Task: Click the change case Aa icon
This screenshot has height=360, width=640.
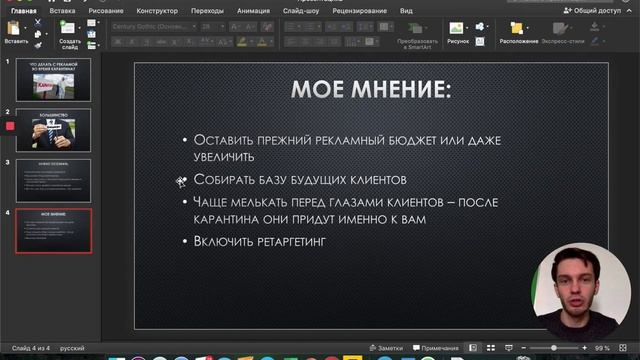Action: 222,42
